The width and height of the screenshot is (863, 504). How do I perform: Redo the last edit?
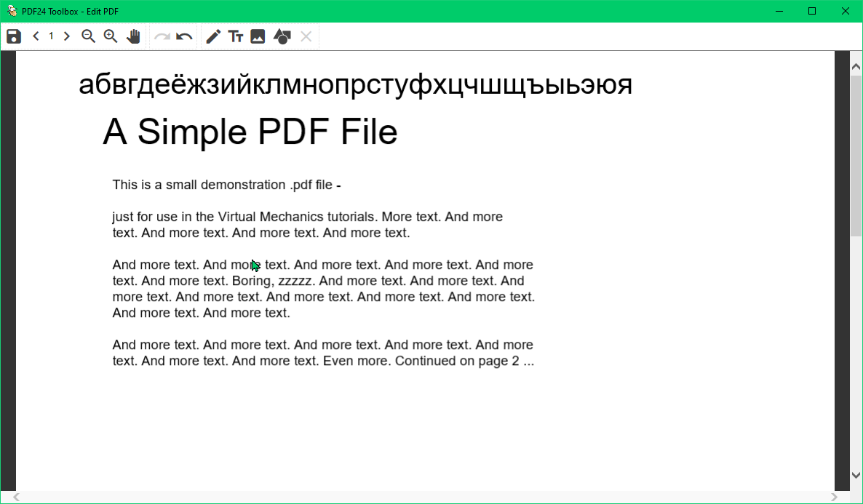click(x=162, y=36)
